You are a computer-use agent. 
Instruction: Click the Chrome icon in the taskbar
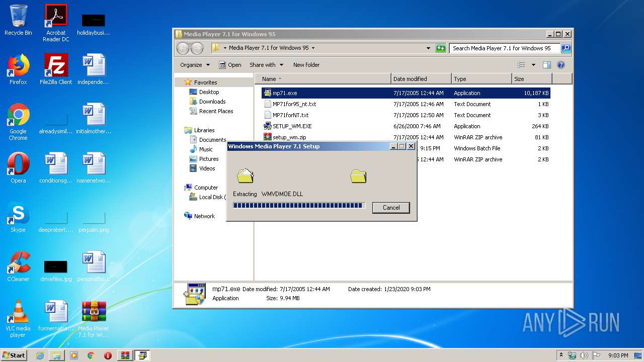(x=91, y=355)
